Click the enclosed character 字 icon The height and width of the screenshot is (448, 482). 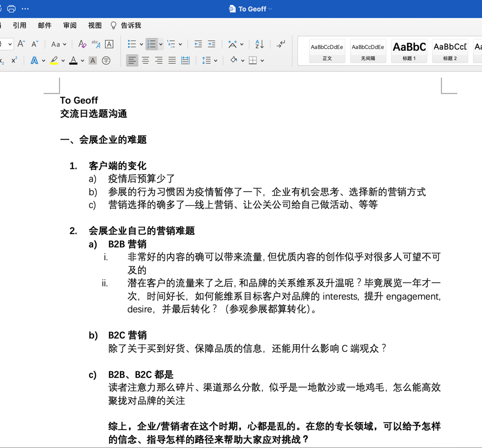pyautogui.click(x=106, y=60)
